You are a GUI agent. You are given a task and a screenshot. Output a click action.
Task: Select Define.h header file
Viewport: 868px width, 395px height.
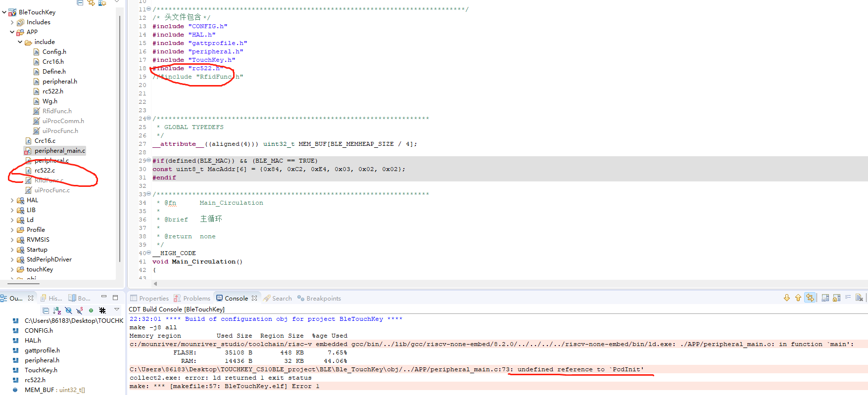[x=49, y=71]
